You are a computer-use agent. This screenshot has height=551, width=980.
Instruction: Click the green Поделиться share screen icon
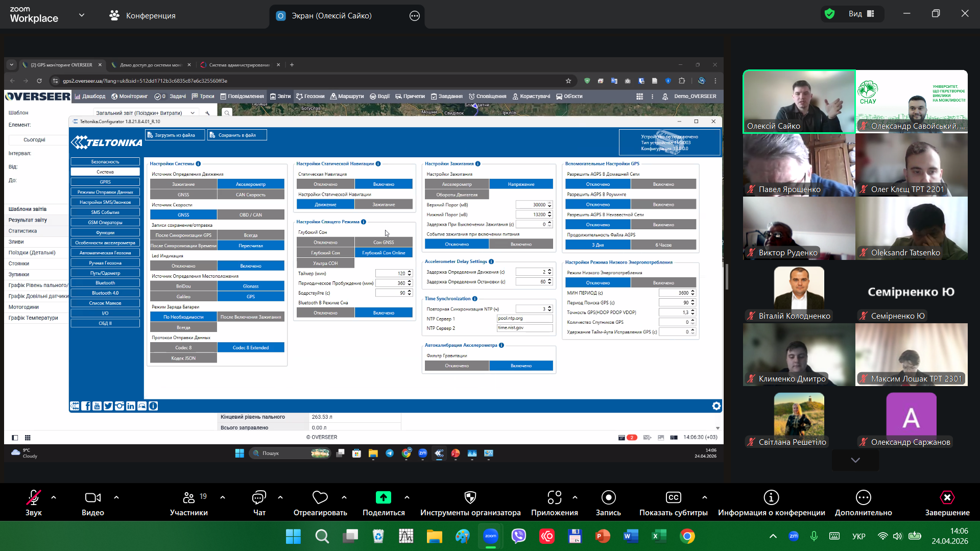click(x=383, y=498)
